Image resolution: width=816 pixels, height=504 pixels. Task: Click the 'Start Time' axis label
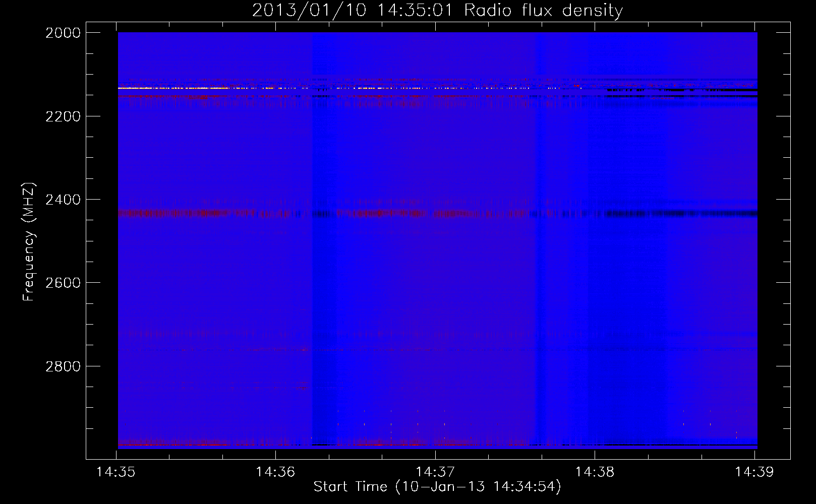coord(437,487)
